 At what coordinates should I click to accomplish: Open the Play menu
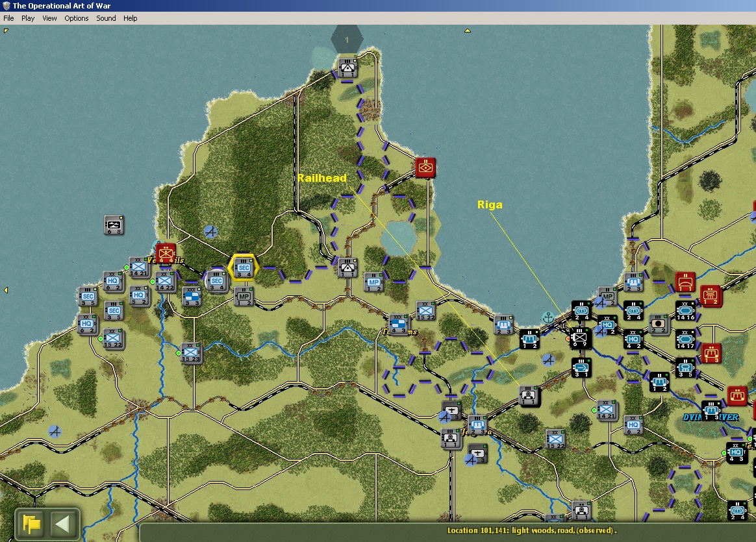(x=28, y=18)
